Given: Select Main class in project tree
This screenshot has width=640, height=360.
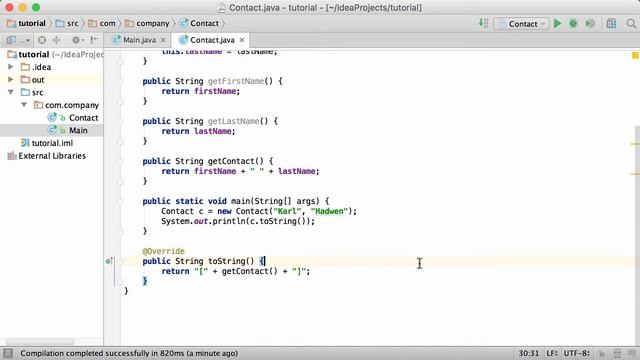Looking at the screenshot, I should tap(51, 130).
